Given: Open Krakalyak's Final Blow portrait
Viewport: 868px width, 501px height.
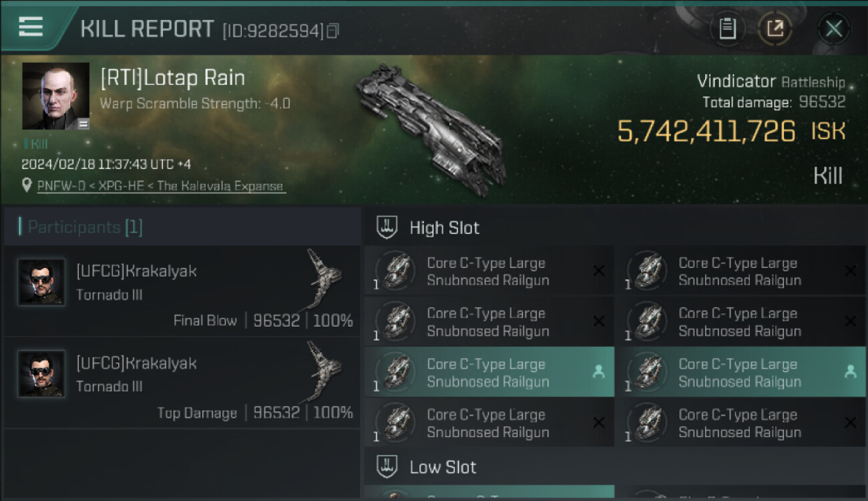Looking at the screenshot, I should pyautogui.click(x=41, y=282).
